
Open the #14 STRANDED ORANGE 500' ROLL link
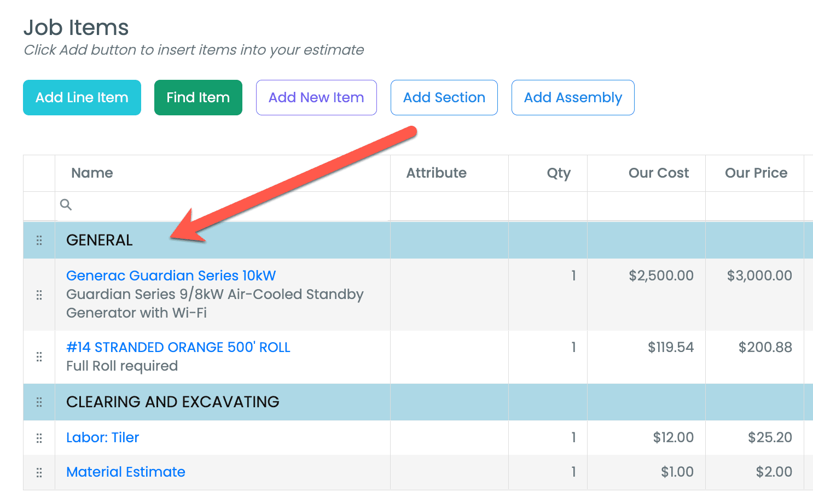[x=178, y=347]
